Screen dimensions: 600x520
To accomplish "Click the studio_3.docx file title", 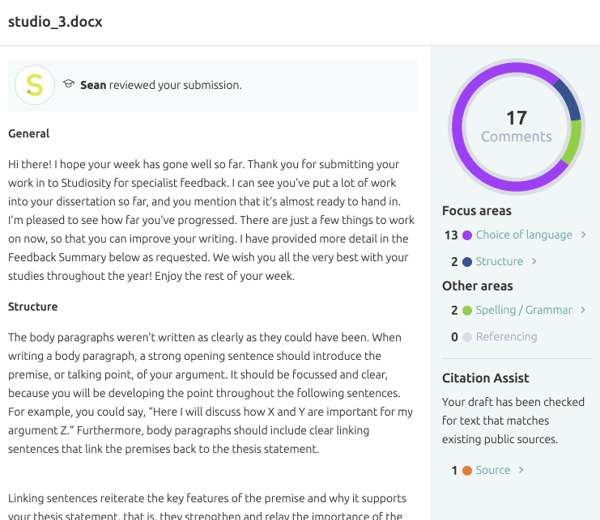I will point(55,21).
